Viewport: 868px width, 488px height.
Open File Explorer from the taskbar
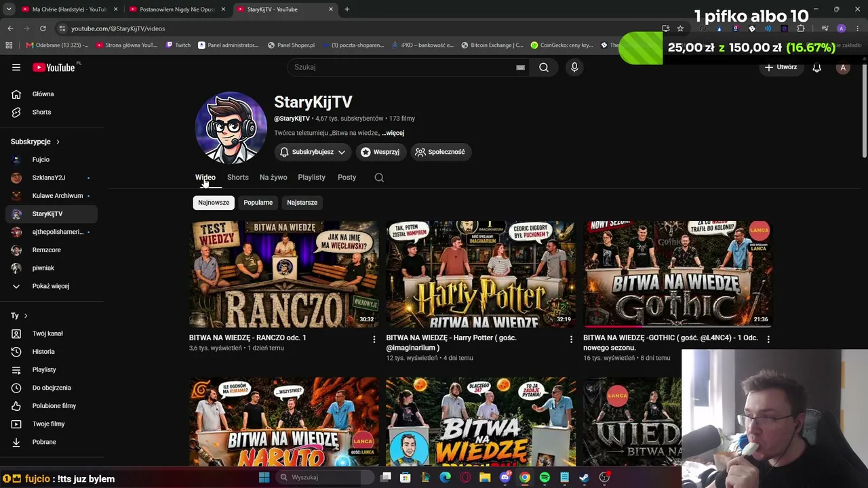485,477
